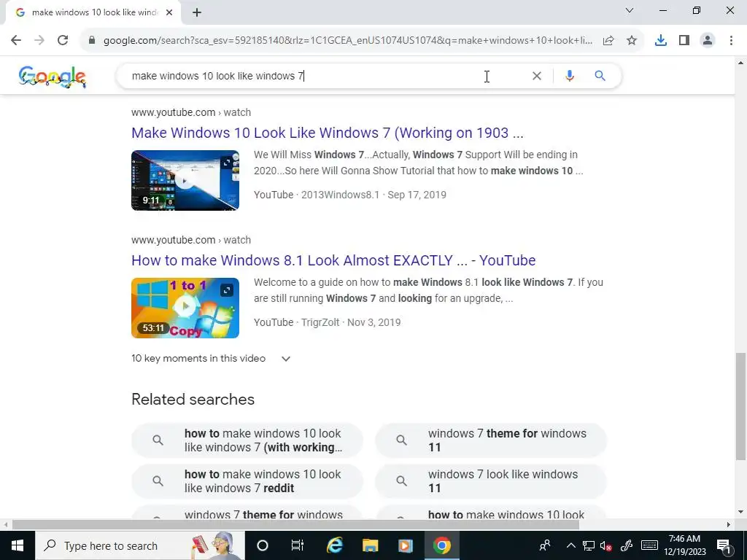
Task: Click the network status tray icon
Action: [589, 545]
